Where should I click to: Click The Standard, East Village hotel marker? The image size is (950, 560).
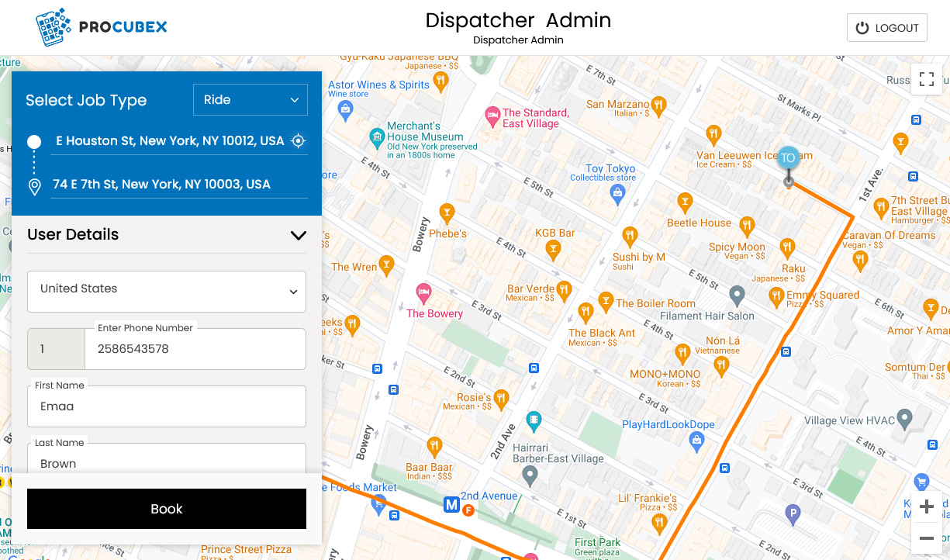(492, 117)
